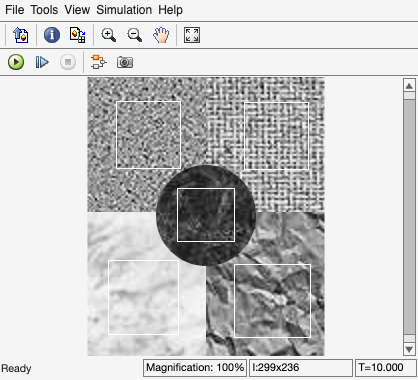The height and width of the screenshot is (380, 418).
Task: Click the scrollbar down arrow
Action: tap(409, 349)
